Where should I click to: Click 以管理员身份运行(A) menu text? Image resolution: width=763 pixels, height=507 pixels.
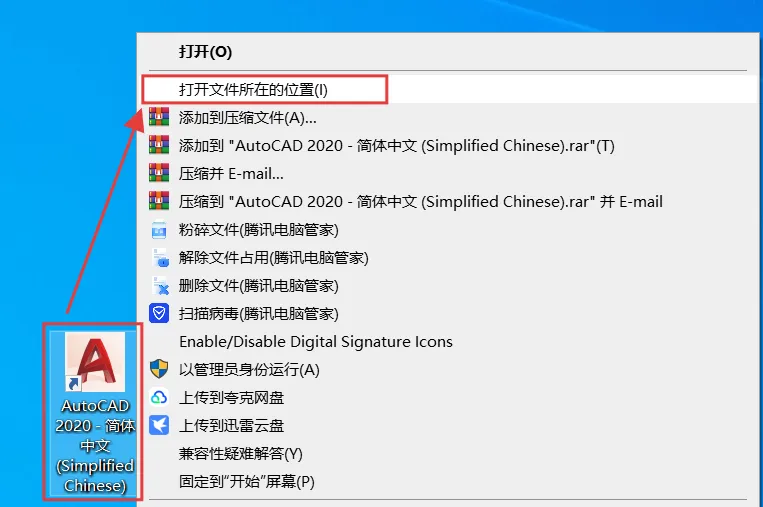(249, 370)
